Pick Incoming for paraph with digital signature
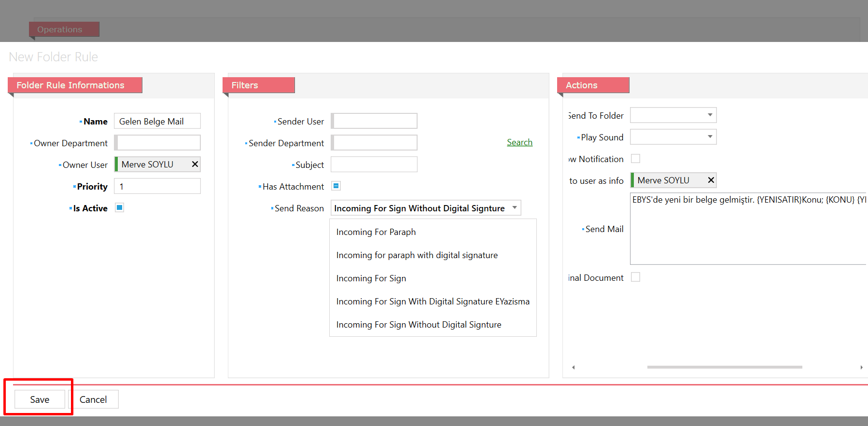Screen dimensions: 868x426 [417, 255]
